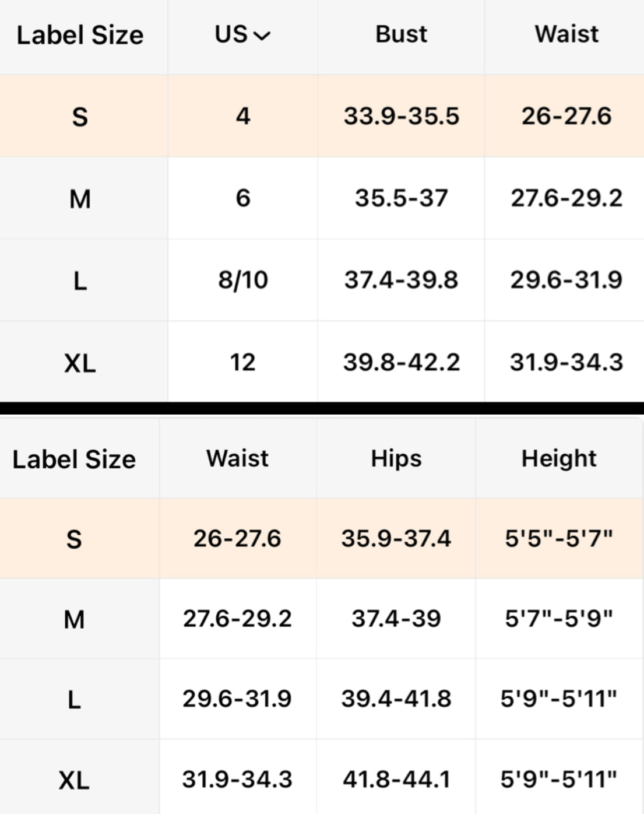
Task: Select US size 4 cell
Action: click(243, 116)
